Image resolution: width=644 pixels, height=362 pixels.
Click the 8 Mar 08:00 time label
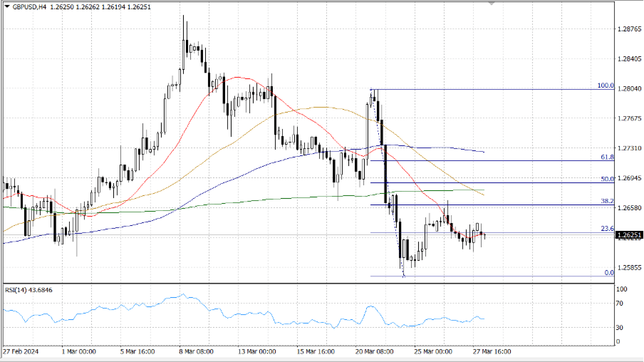coord(196,351)
